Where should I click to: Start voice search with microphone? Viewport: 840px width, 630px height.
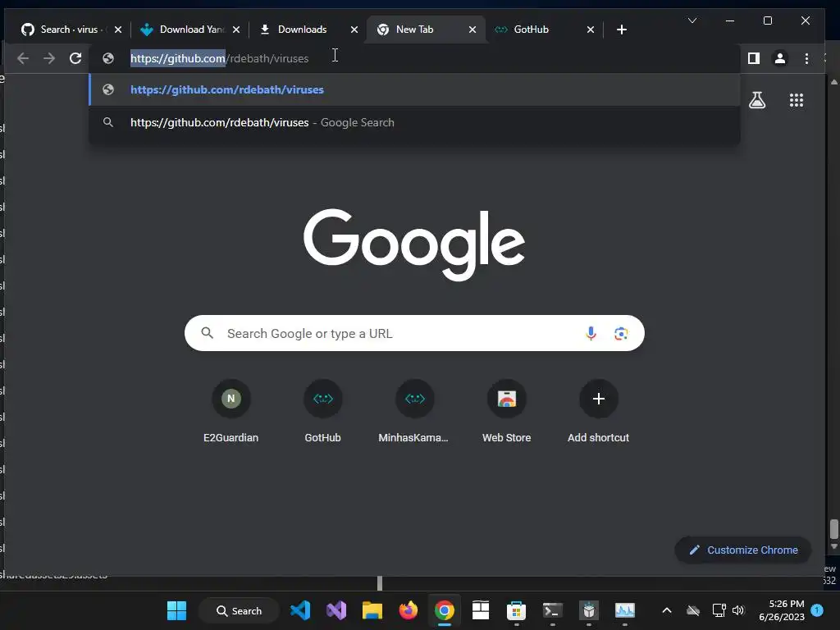click(x=591, y=333)
